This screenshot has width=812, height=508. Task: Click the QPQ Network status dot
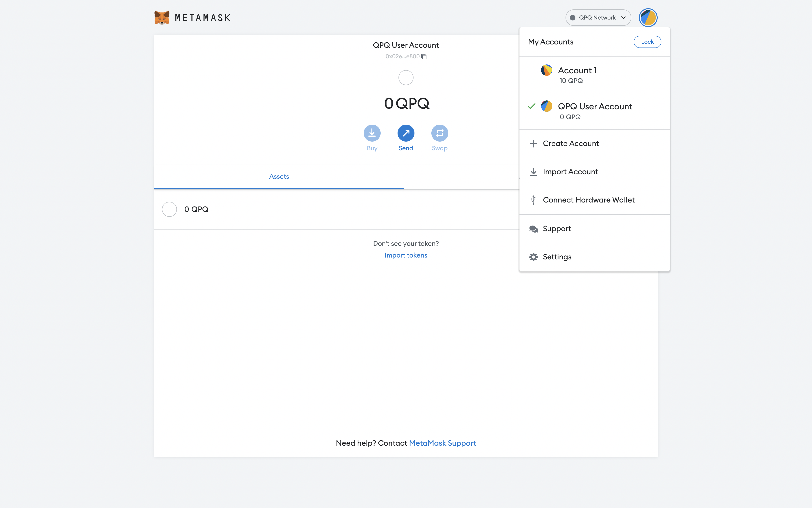point(573,17)
